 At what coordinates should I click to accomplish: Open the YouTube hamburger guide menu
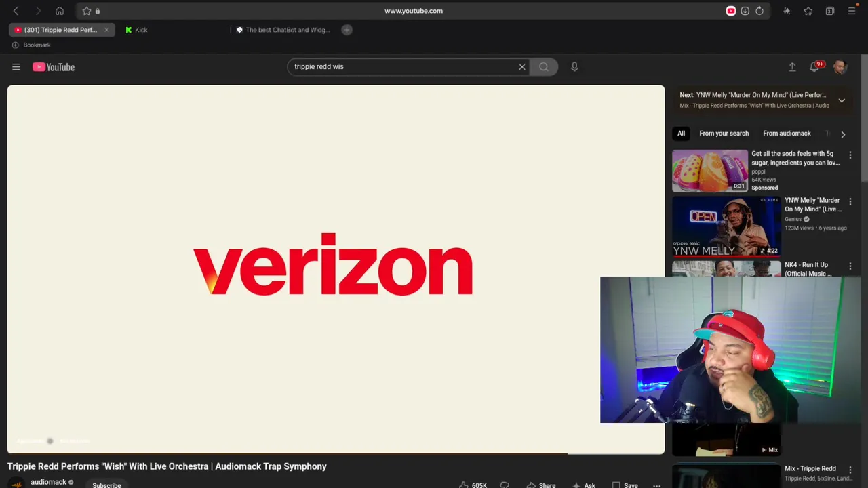16,66
